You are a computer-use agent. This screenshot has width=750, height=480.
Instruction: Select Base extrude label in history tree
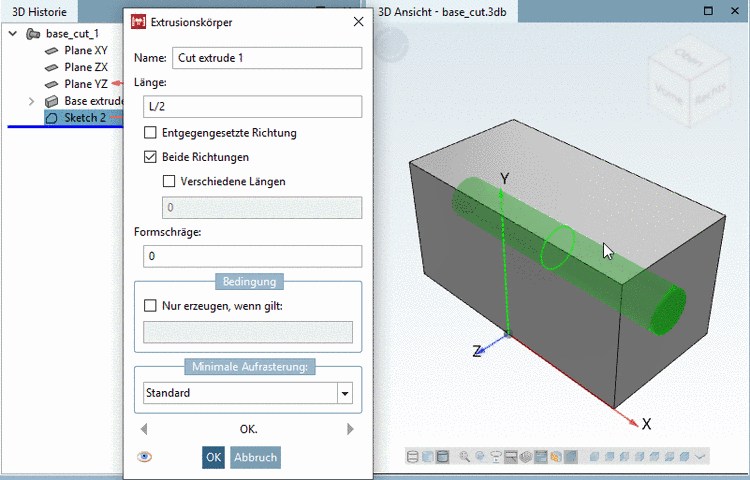[x=94, y=101]
